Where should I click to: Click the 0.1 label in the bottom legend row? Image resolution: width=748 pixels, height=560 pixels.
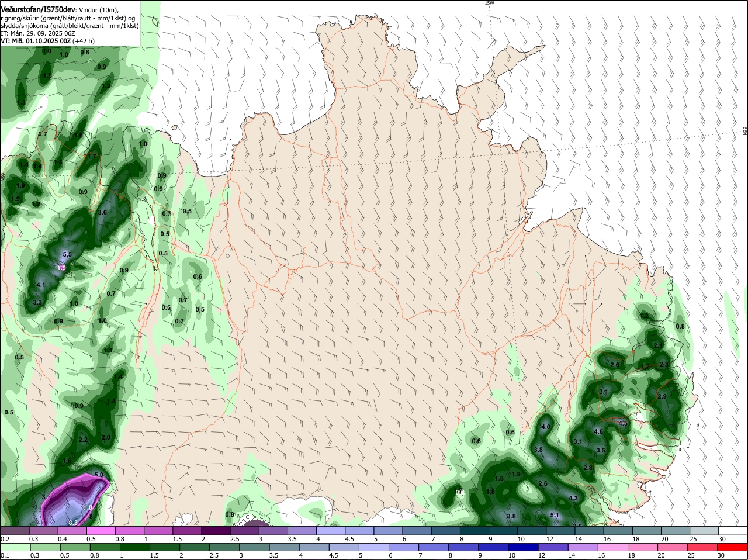point(5,555)
